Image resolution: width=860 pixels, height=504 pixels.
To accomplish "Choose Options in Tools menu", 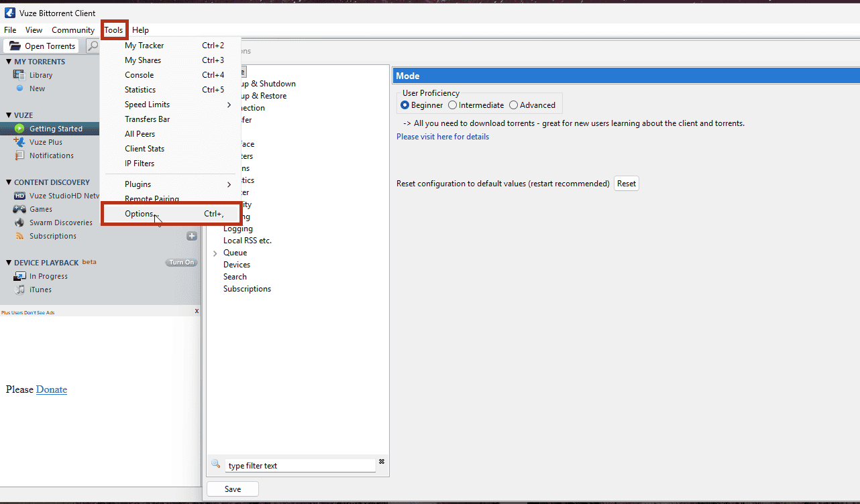I will (x=171, y=214).
